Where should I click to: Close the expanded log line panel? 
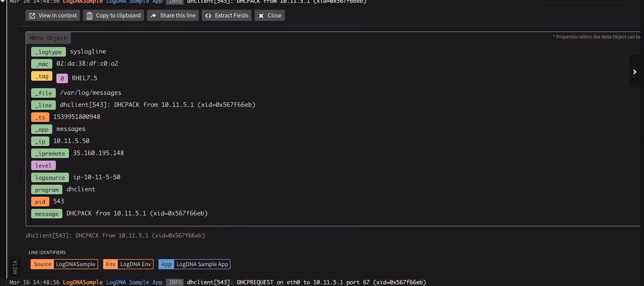(270, 16)
